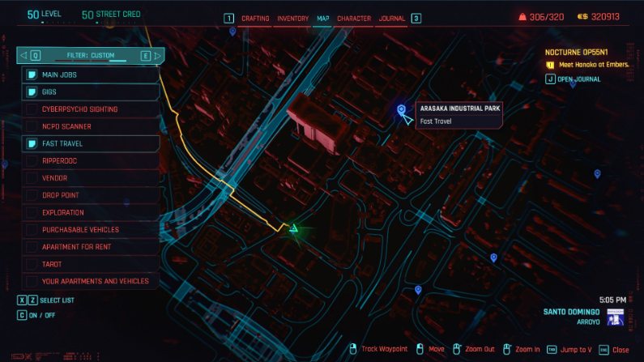
Task: Click the green player location marker
Action: [294, 229]
